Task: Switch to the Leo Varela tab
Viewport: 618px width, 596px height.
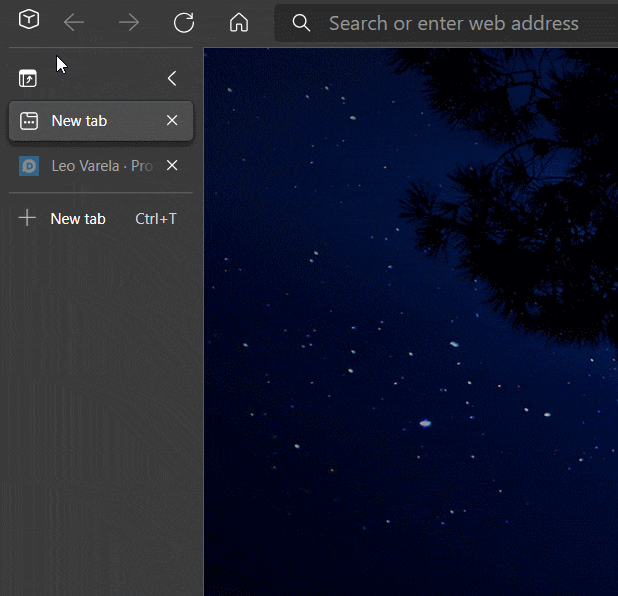Action: 101,166
